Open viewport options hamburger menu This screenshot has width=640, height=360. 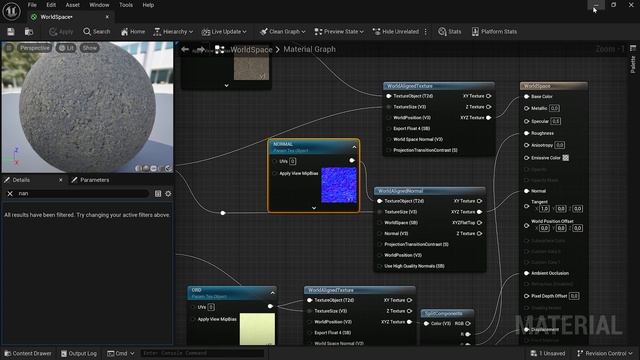point(9,48)
